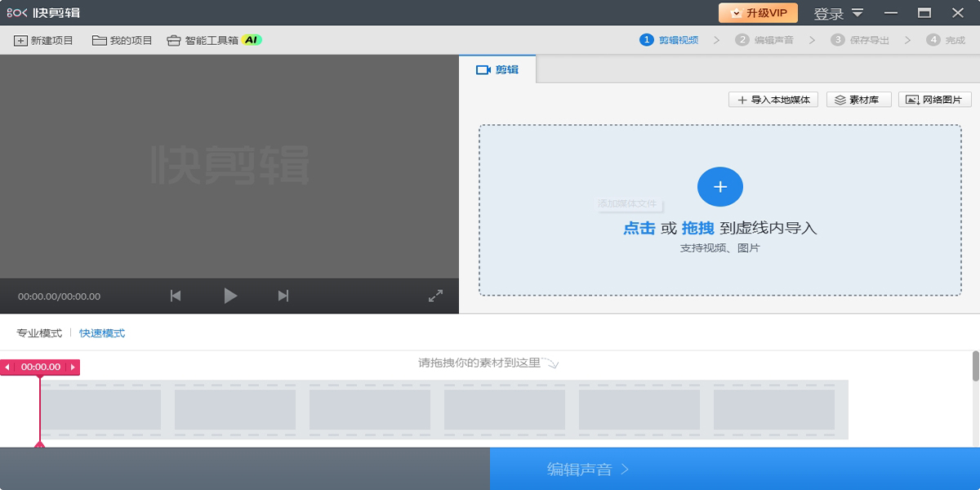Open 我的项目 my projects folder
Screen dimensions: 980x490
122,40
